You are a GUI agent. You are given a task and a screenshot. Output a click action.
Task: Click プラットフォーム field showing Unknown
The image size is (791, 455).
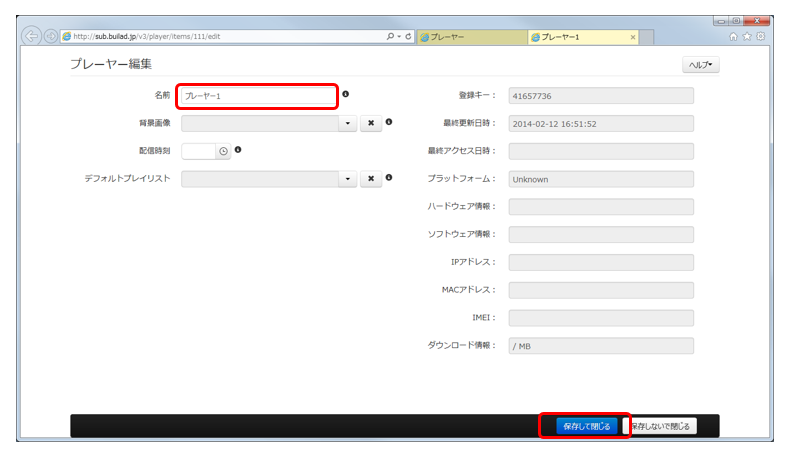pos(601,179)
